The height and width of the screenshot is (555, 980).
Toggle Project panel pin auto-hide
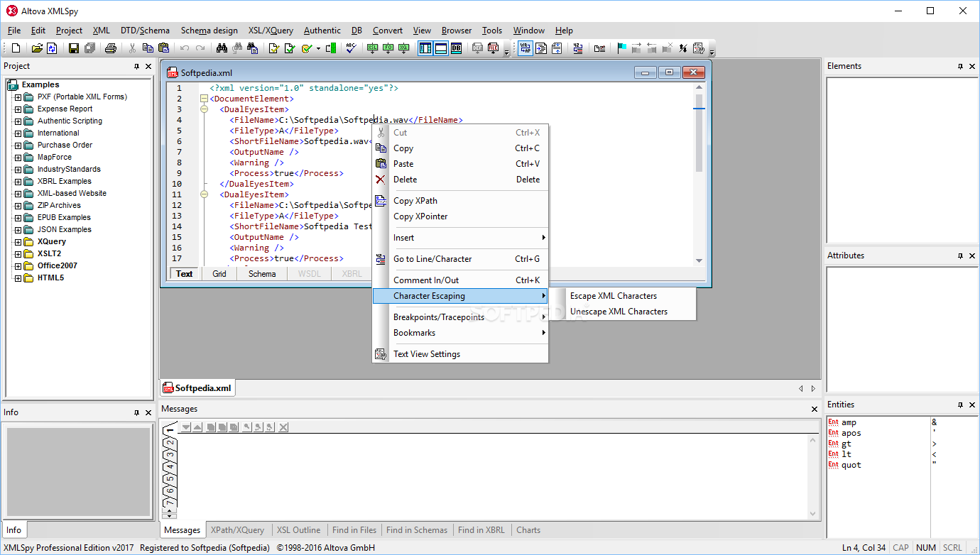(137, 66)
